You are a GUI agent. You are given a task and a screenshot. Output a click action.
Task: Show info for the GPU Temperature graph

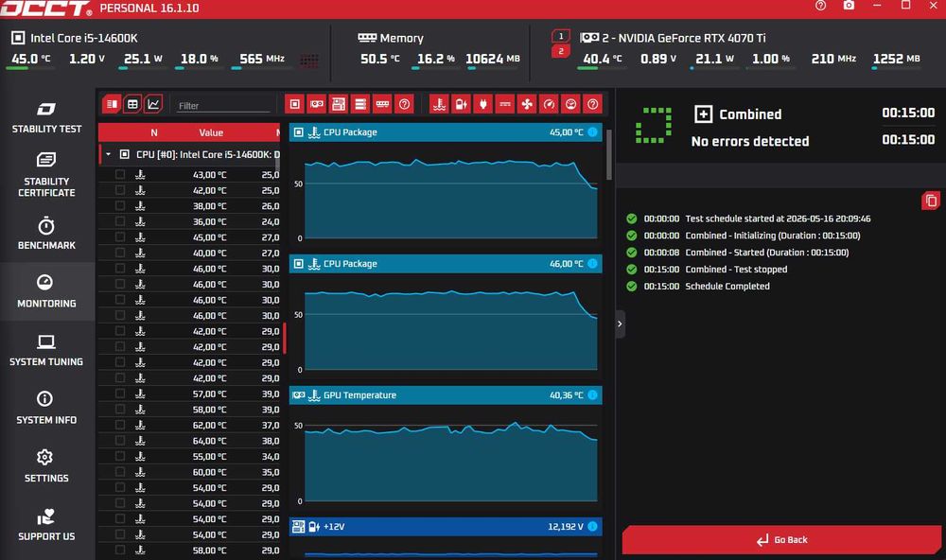point(592,395)
